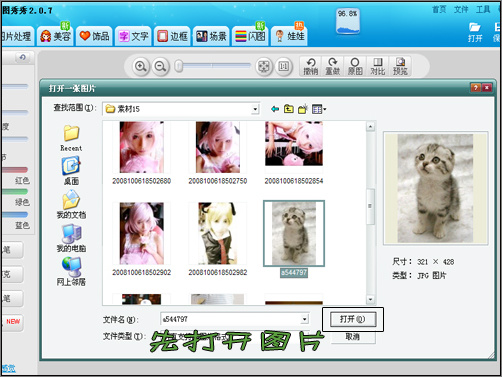
Task: Click the 对比 compare icon
Action: point(378,66)
